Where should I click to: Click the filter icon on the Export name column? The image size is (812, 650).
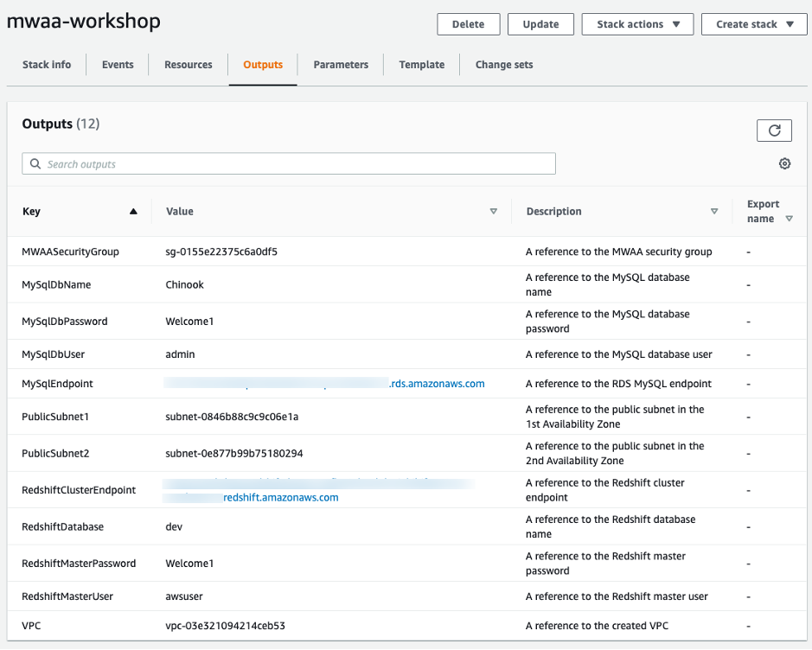point(788,218)
